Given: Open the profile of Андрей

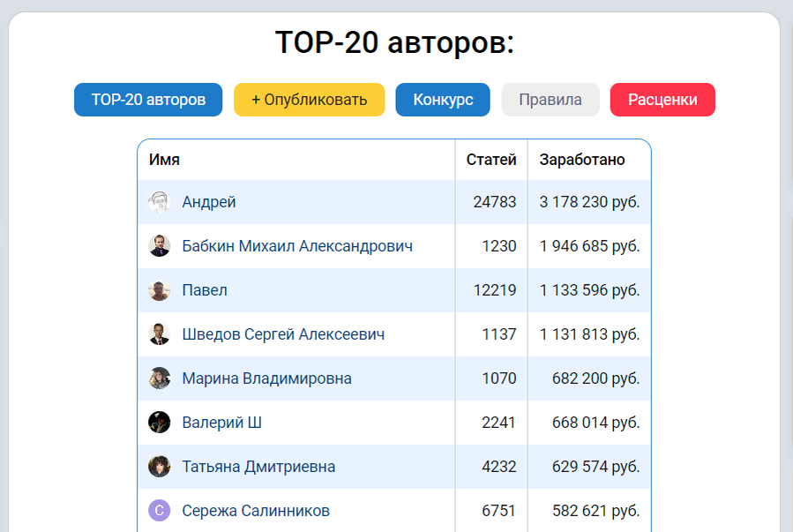Looking at the screenshot, I should pos(206,202).
